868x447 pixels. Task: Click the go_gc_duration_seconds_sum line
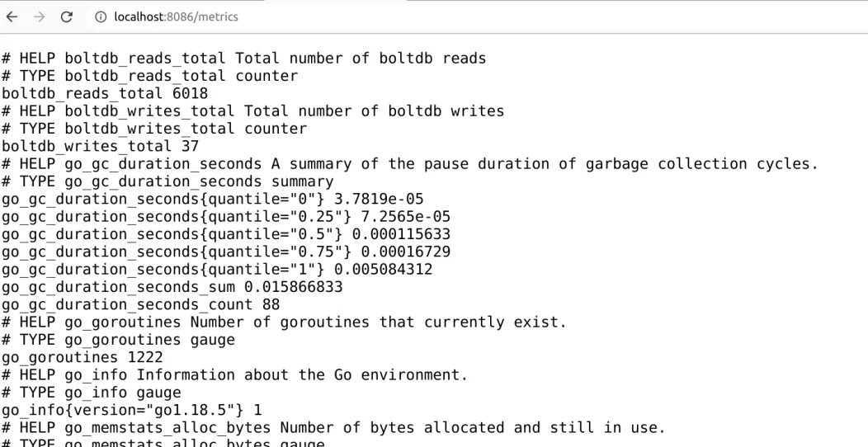[x=172, y=287]
